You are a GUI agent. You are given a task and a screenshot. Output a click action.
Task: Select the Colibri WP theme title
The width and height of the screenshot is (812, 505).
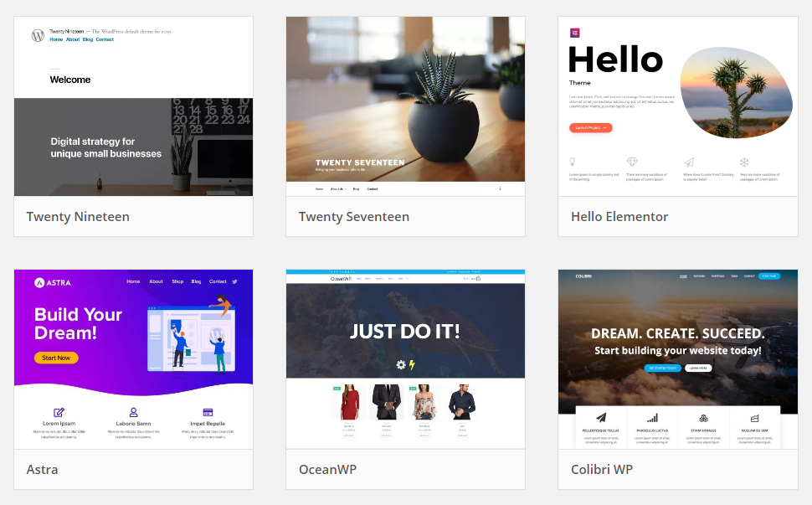click(x=602, y=469)
